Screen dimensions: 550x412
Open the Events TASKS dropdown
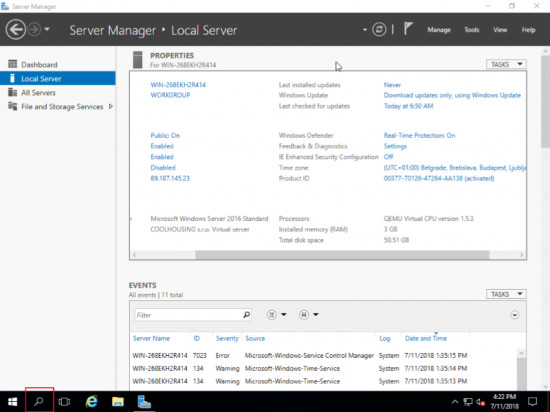[x=506, y=294]
